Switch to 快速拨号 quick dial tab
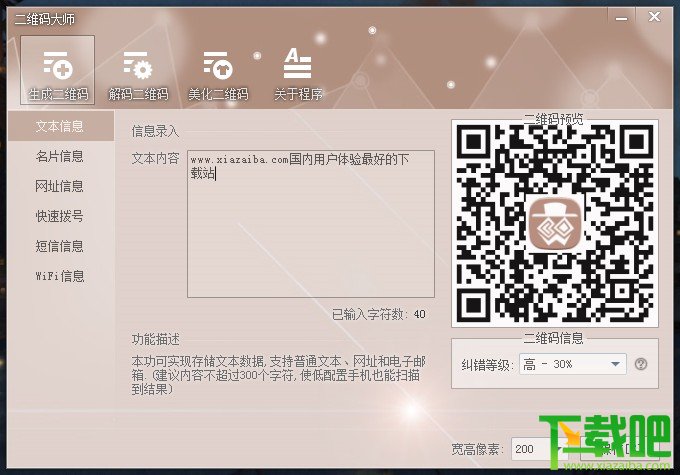This screenshot has width=680, height=475. [x=61, y=216]
